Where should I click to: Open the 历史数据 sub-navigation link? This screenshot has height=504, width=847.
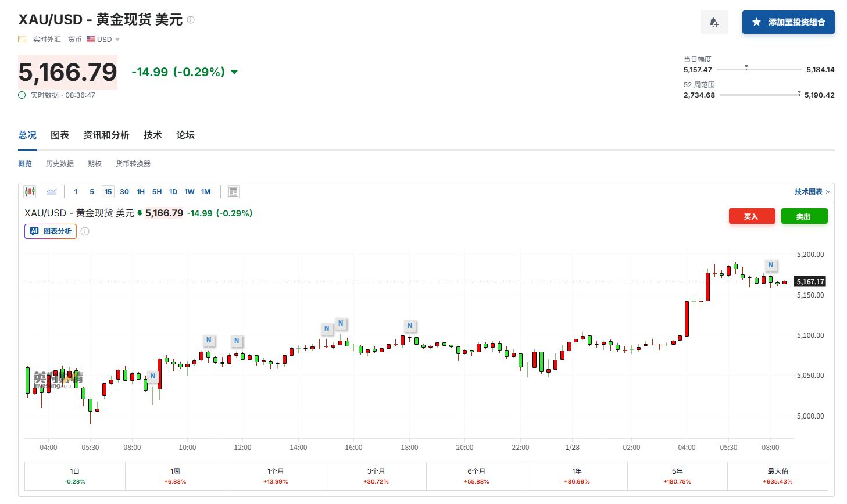tap(60, 164)
